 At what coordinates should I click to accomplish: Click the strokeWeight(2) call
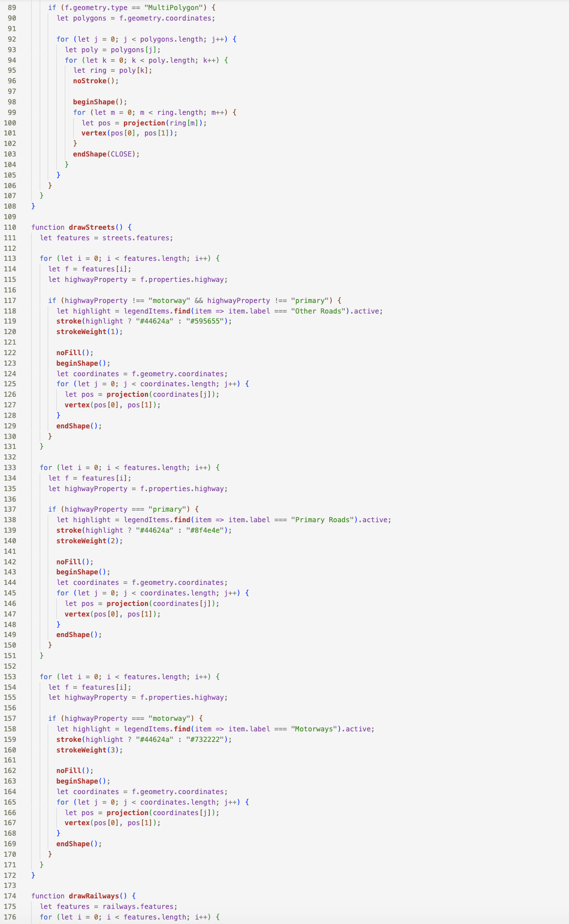pyautogui.click(x=90, y=541)
